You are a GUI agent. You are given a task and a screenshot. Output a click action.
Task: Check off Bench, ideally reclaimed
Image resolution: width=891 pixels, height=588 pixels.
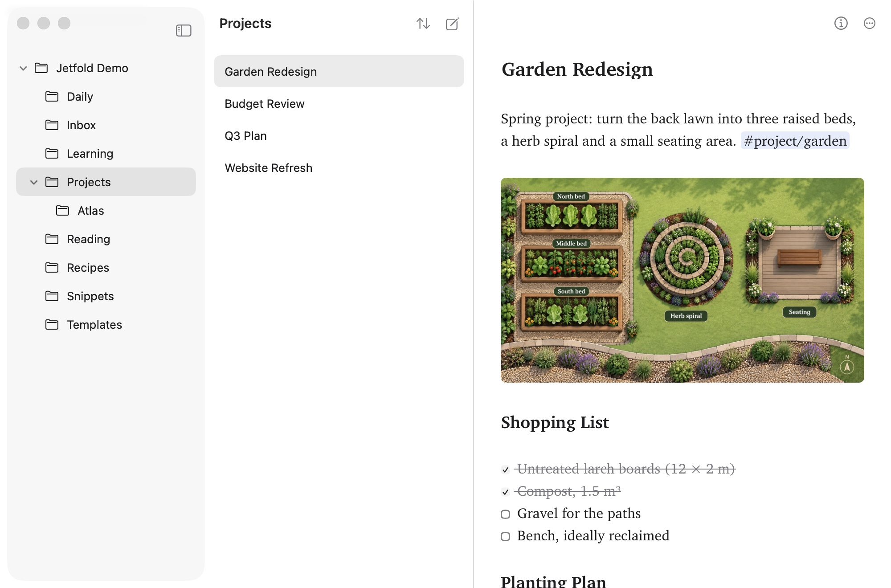505,536
